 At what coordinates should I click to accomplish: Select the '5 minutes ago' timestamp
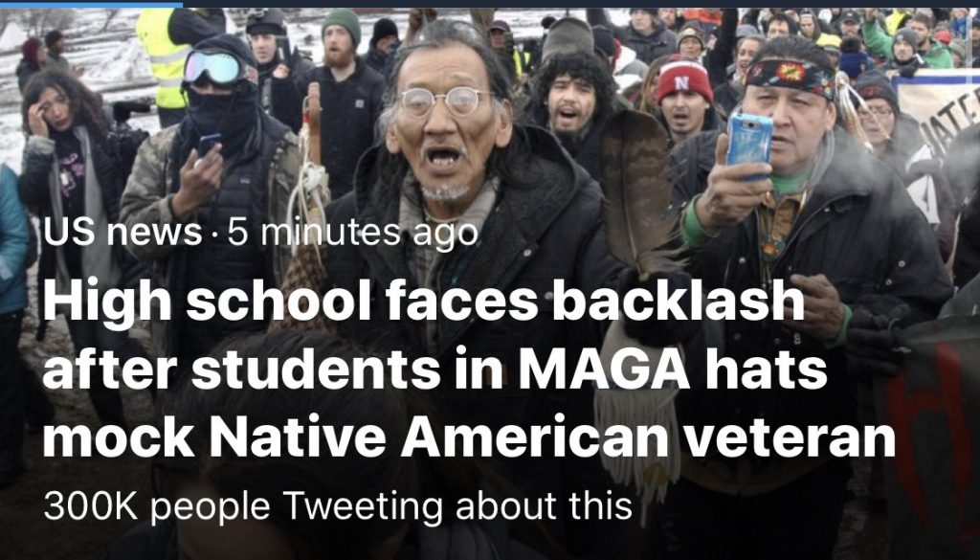tap(352, 234)
